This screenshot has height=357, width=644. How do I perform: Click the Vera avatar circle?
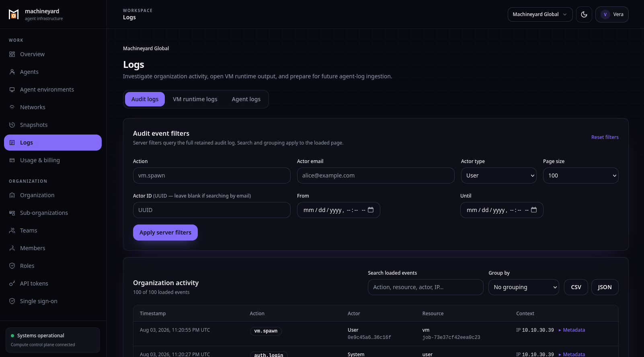point(605,14)
